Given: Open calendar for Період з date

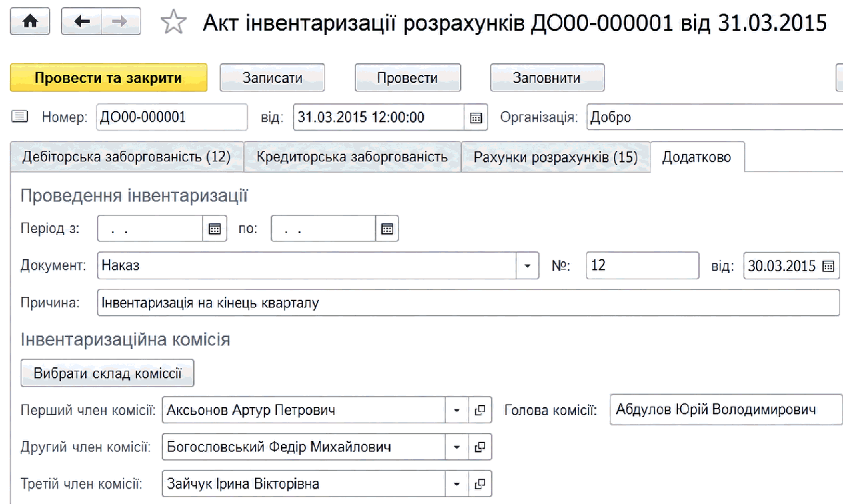Looking at the screenshot, I should (215, 229).
